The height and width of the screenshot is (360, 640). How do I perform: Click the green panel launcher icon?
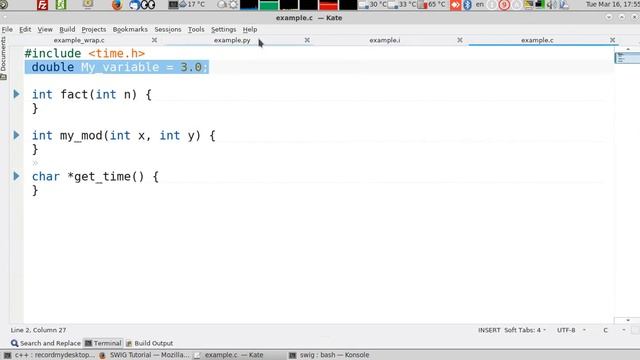pyautogui.click(x=61, y=5)
